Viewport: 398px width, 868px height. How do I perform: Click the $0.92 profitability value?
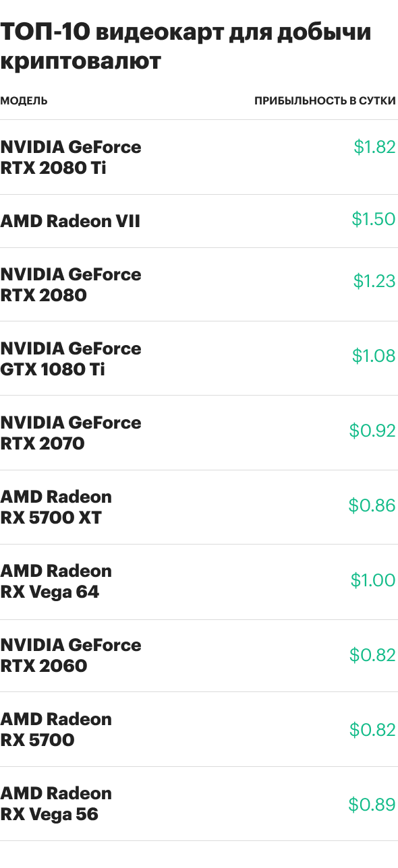click(x=372, y=431)
